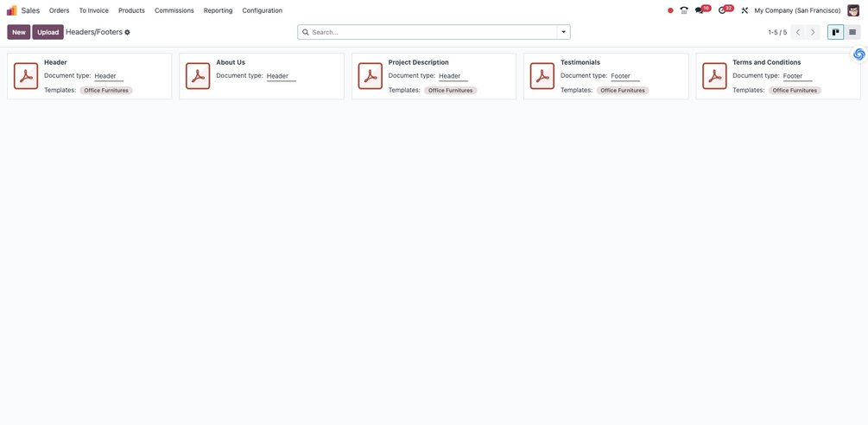
Task: Click the PDF icon on Project Description card
Action: coord(371,76)
